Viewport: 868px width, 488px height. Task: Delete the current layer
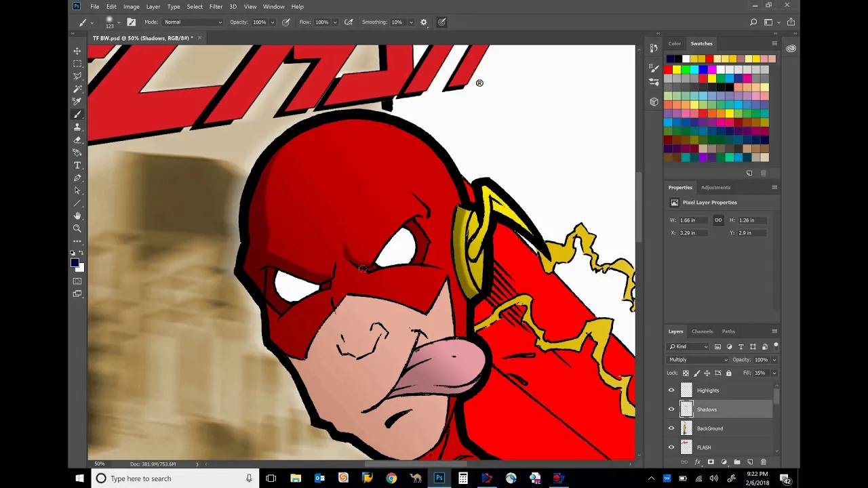(764, 462)
